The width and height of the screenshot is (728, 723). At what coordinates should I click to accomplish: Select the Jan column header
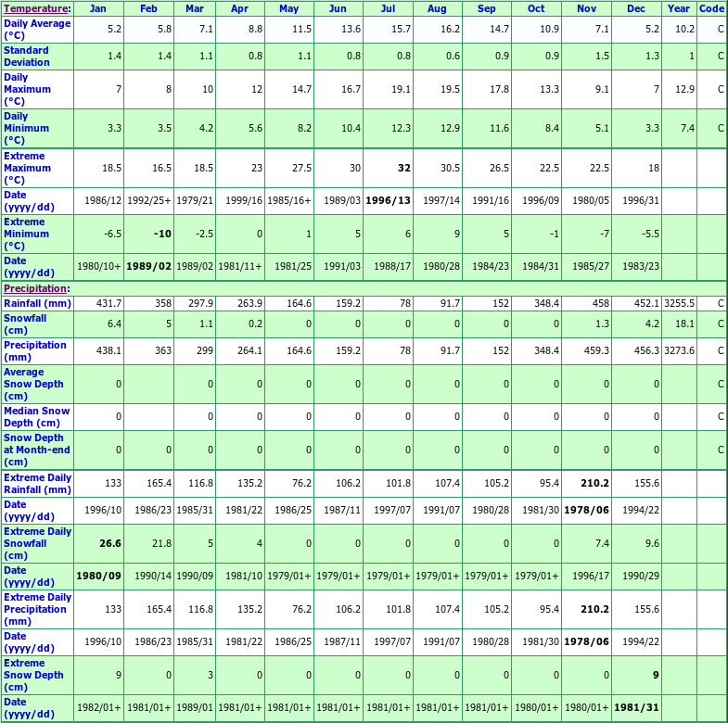click(x=97, y=8)
